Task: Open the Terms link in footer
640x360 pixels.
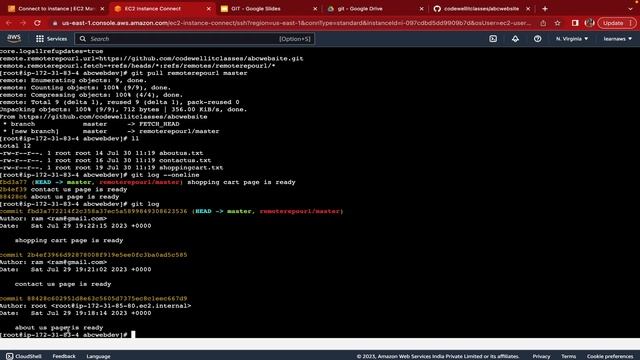Action: point(569,356)
